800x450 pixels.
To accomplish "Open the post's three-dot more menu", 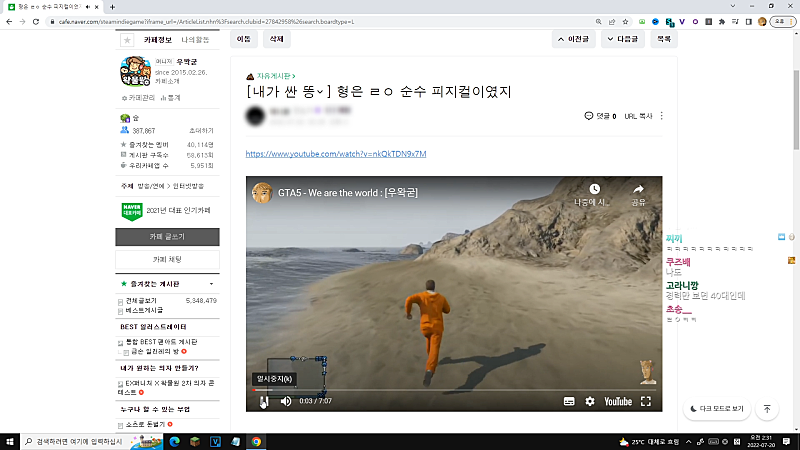I will 661,116.
